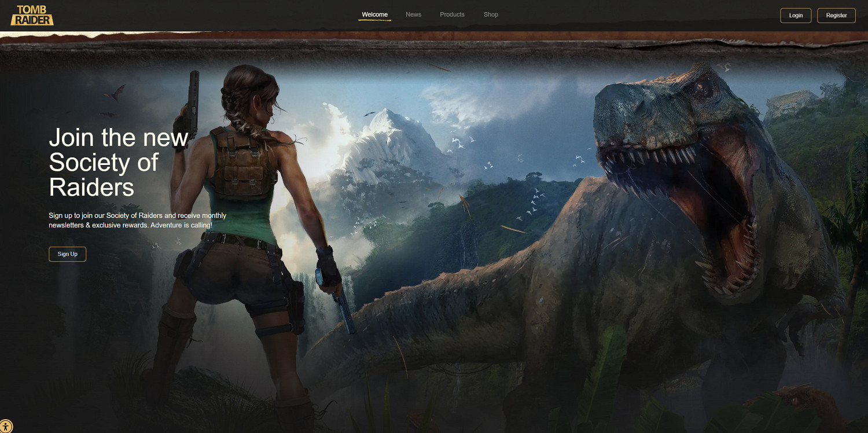Screen dimensions: 868x433
Task: Navigate to the Shop
Action: pyautogui.click(x=491, y=14)
